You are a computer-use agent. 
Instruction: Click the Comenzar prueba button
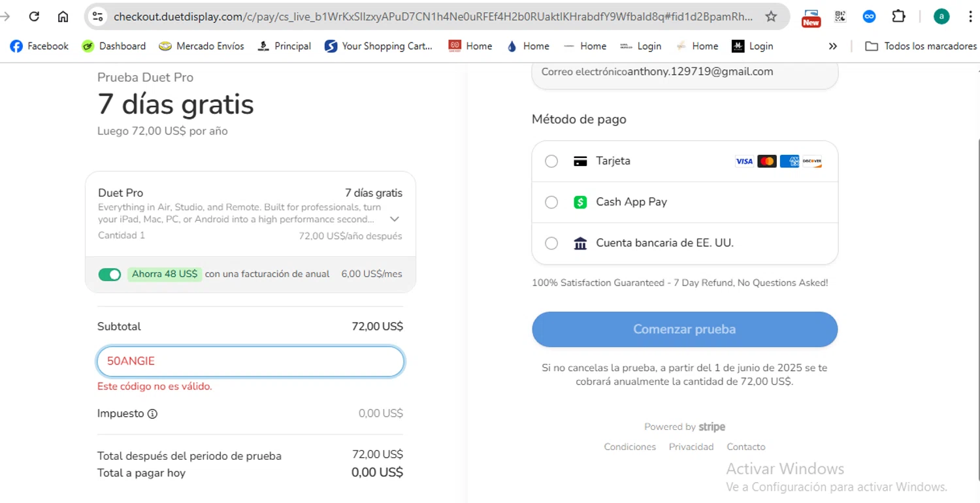point(685,329)
